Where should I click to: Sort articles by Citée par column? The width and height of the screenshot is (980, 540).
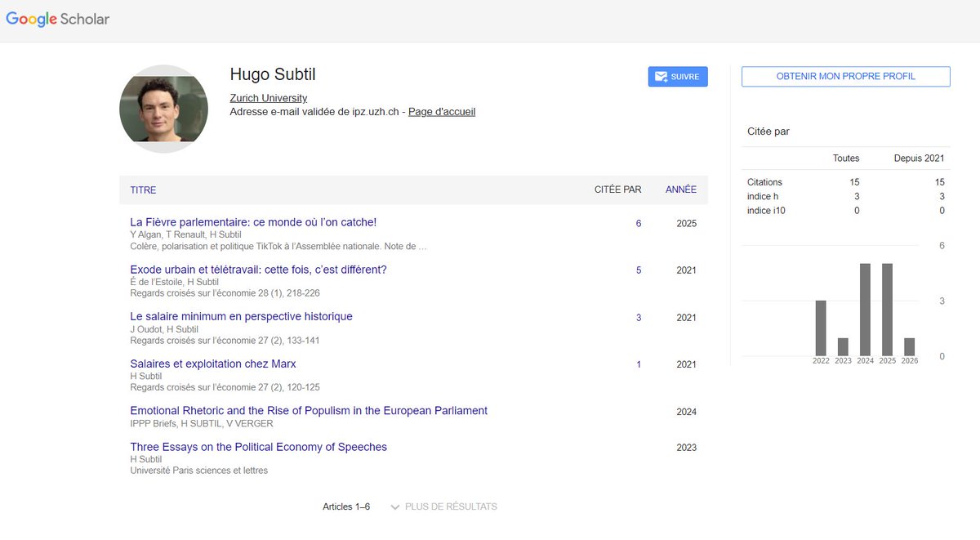click(x=617, y=190)
